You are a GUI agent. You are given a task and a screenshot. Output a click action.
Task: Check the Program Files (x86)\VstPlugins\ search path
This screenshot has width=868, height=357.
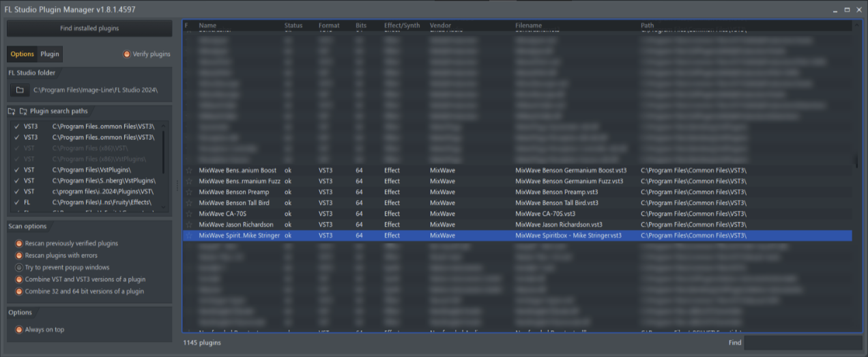coord(16,159)
